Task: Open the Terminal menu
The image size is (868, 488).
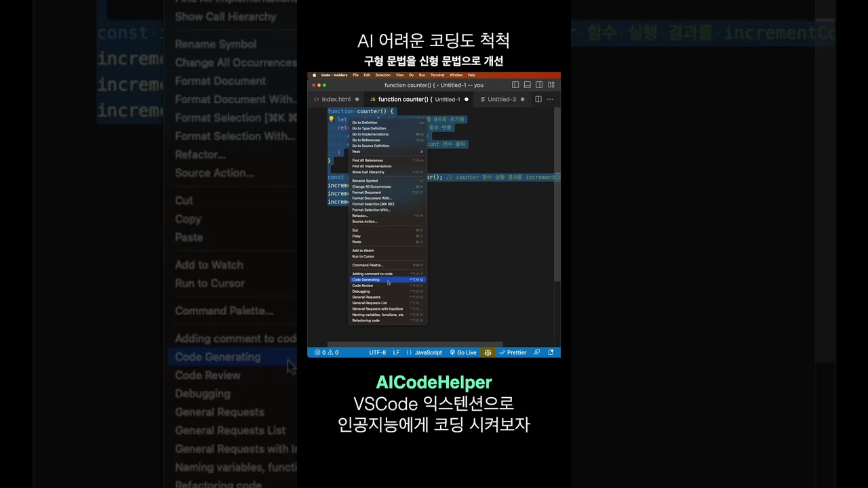Action: [437, 75]
